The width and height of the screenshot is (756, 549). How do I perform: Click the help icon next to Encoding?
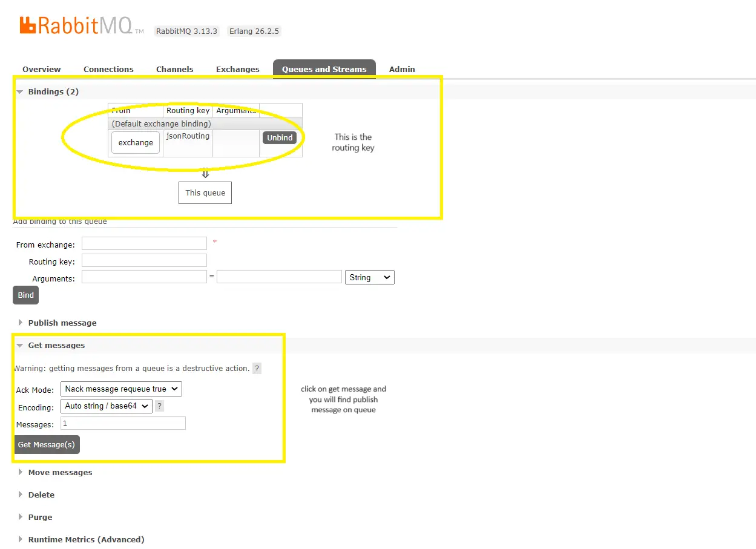159,406
